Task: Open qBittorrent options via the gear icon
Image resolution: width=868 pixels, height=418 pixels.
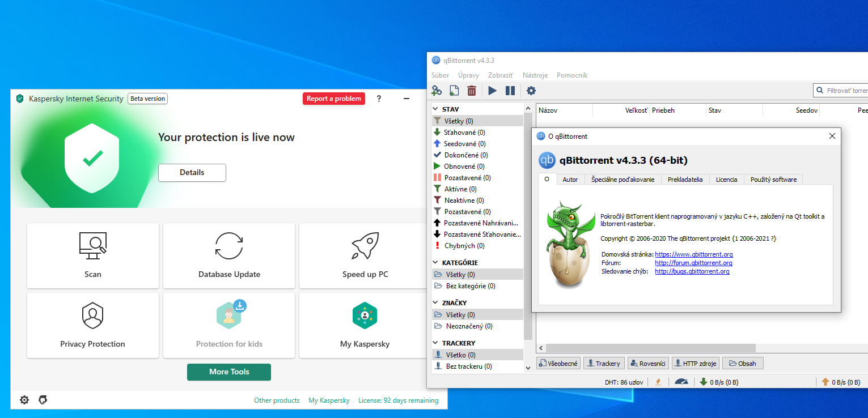Action: coord(531,91)
